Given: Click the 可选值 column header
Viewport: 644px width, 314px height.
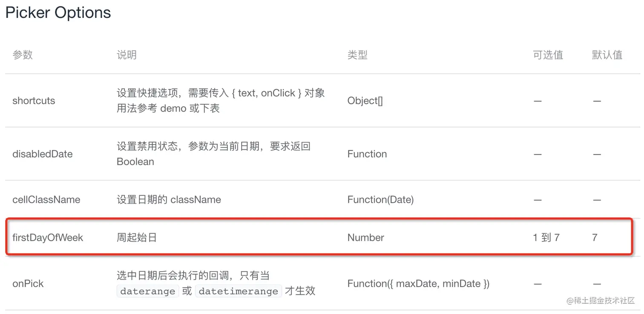Looking at the screenshot, I should tap(548, 55).
